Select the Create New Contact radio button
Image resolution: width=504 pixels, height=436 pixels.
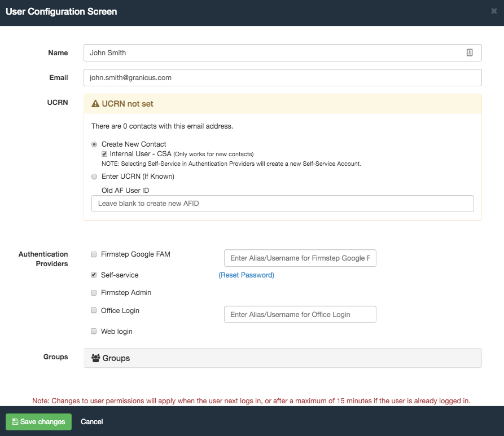coord(94,144)
